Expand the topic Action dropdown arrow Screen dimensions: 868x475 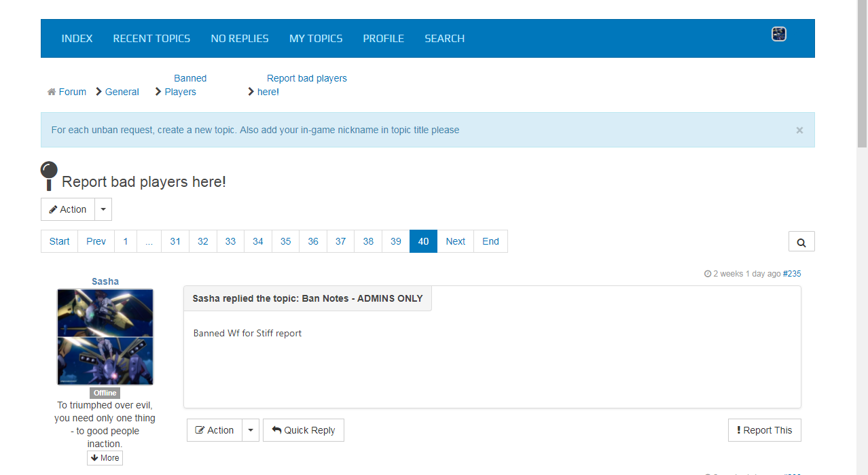103,209
